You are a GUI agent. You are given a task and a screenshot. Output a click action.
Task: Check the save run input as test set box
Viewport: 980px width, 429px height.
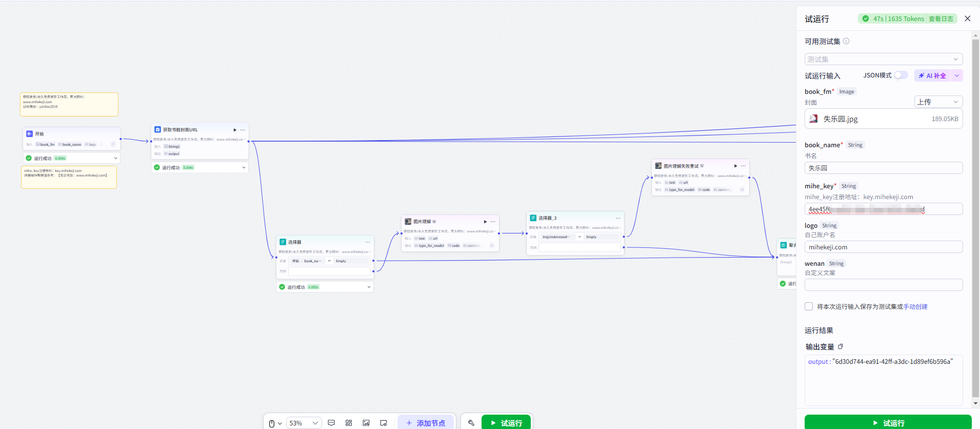point(809,306)
